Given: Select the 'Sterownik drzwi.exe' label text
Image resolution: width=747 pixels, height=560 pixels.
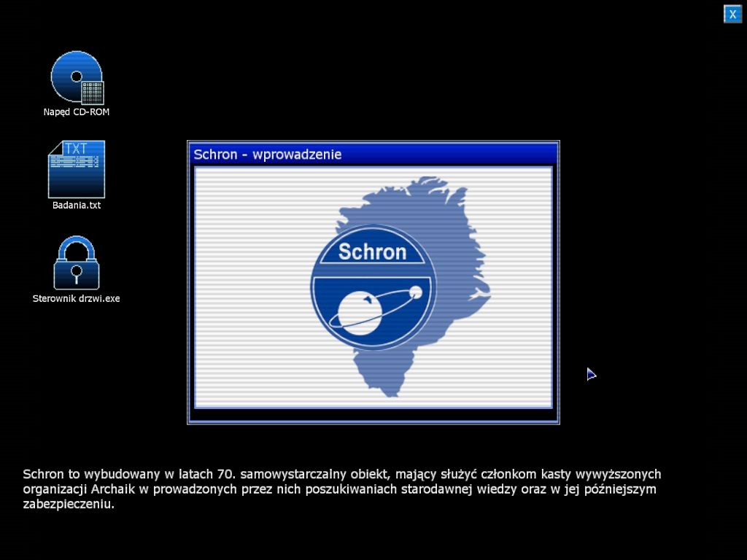Looking at the screenshot, I should pos(76,298).
